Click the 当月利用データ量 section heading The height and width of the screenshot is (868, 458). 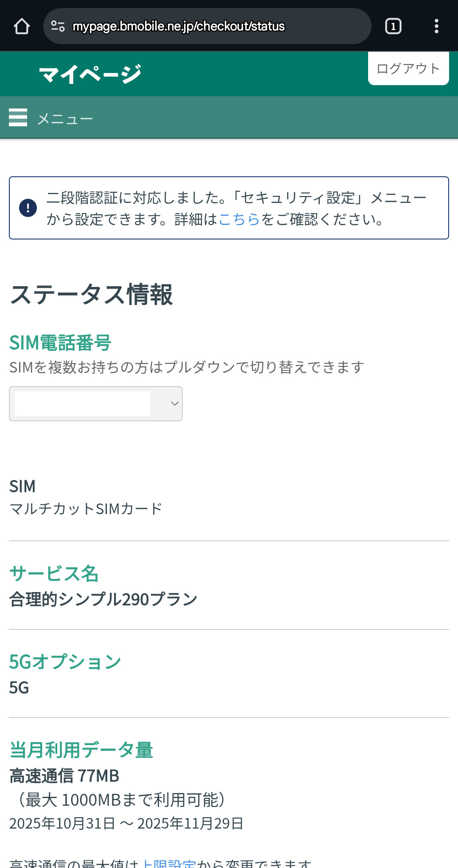[81, 750]
